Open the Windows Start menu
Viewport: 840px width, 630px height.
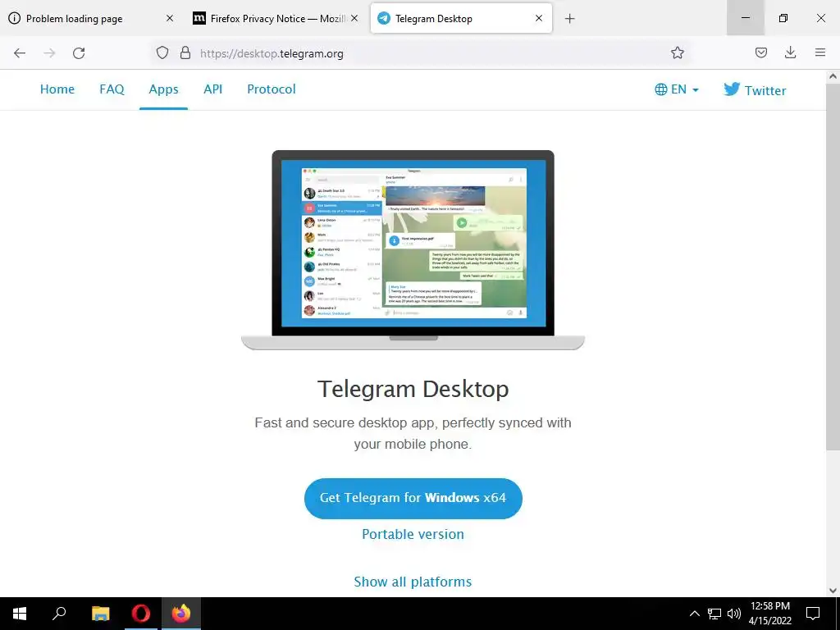(20, 614)
